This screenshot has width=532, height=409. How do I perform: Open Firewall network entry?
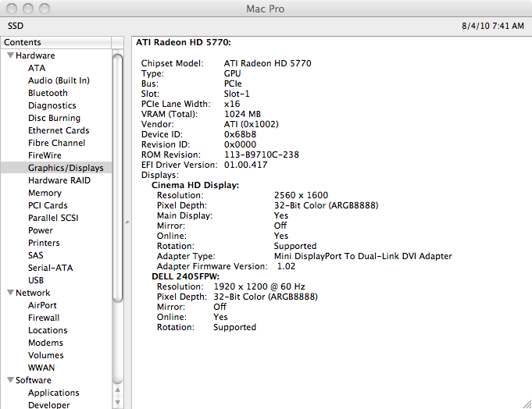[x=44, y=318]
